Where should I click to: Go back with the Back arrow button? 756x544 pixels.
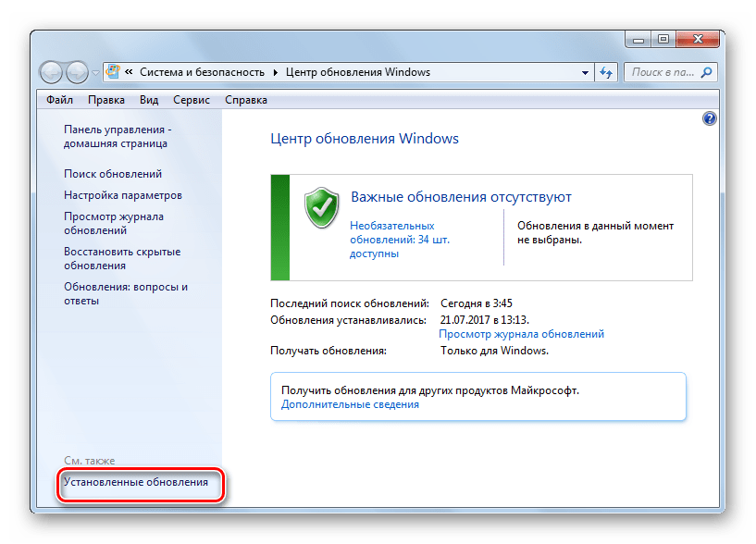pyautogui.click(x=51, y=73)
